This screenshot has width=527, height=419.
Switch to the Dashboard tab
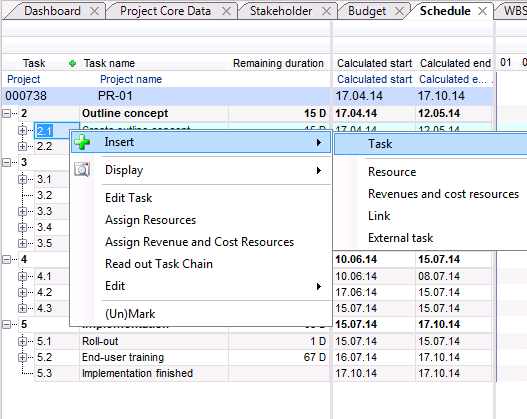pos(52,11)
